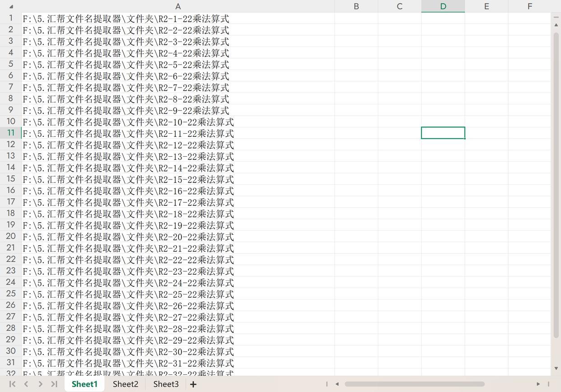The height and width of the screenshot is (392, 561).
Task: Jump to first sheet navigation arrow
Action: point(12,384)
